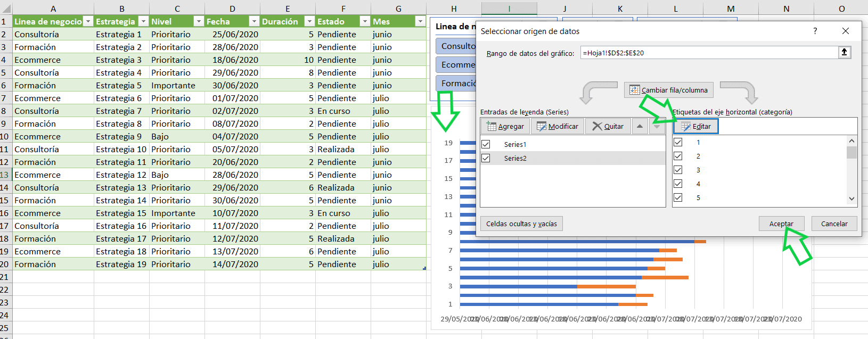Click Importante cell in row 6
Screen dimensions: 868x339
(x=177, y=85)
